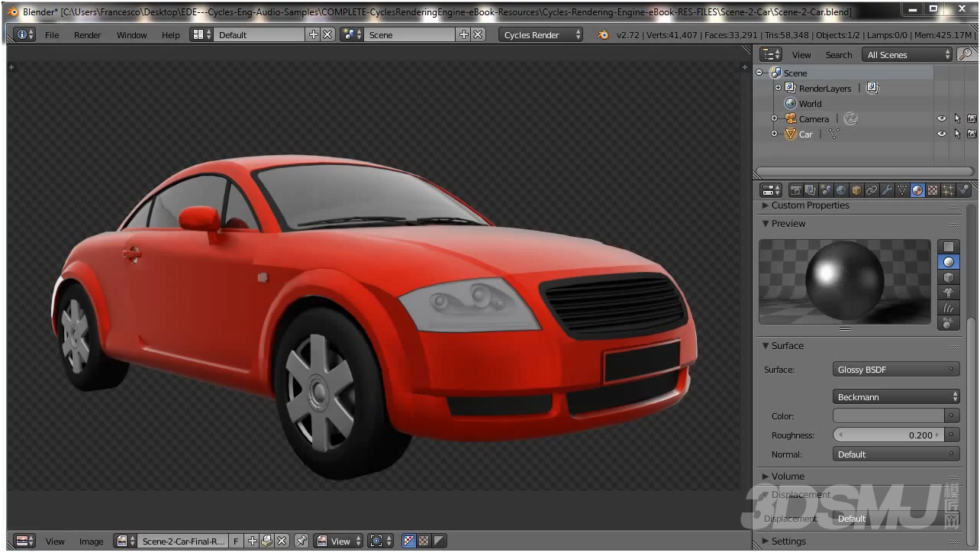Expand the RenderLayers tree item
The image size is (980, 553).
click(778, 88)
